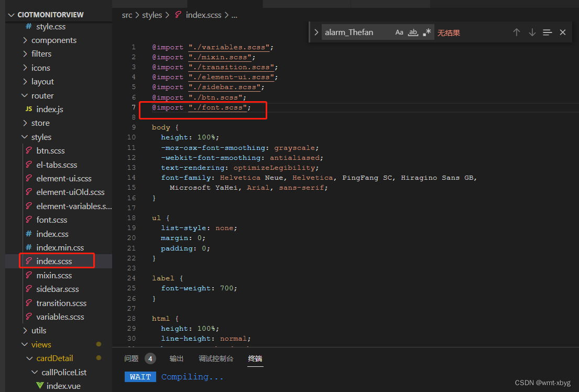Expand the filters folder
Image resolution: width=579 pixels, height=392 pixels.
pos(25,54)
